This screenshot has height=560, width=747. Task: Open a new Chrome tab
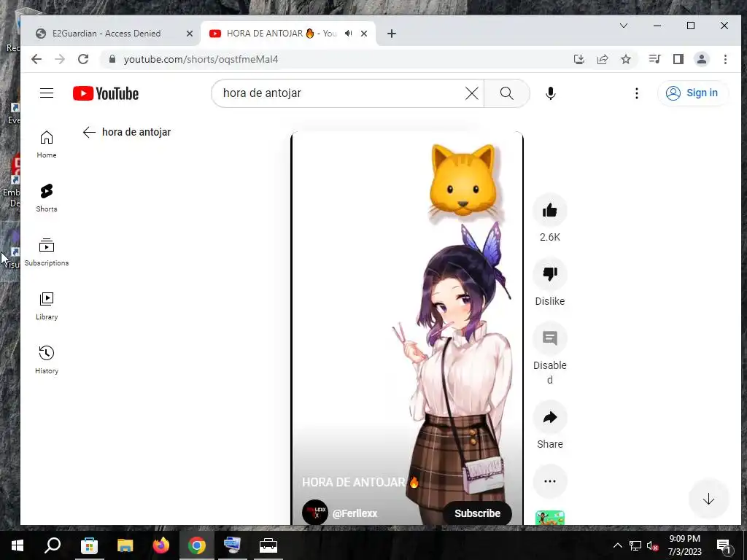[392, 34]
